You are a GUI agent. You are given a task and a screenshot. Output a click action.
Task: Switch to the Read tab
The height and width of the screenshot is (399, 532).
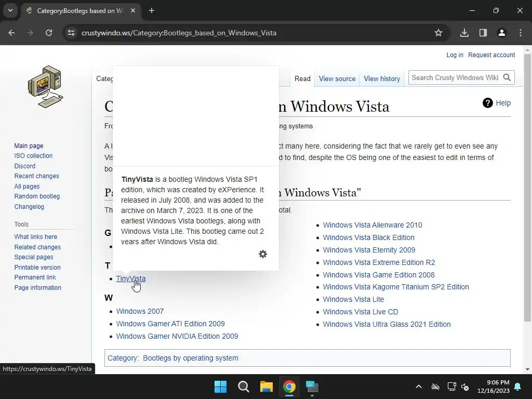tap(302, 79)
